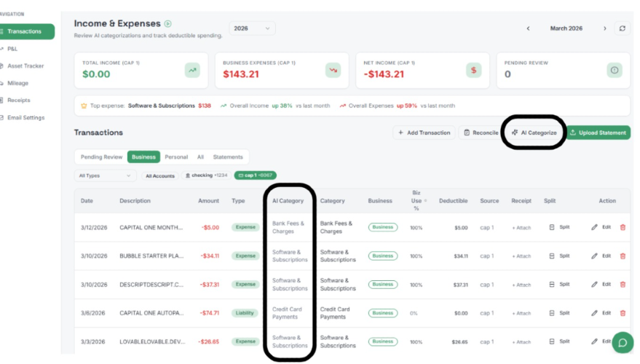Attach receipt to LOVABLELOVABLE row

(521, 342)
